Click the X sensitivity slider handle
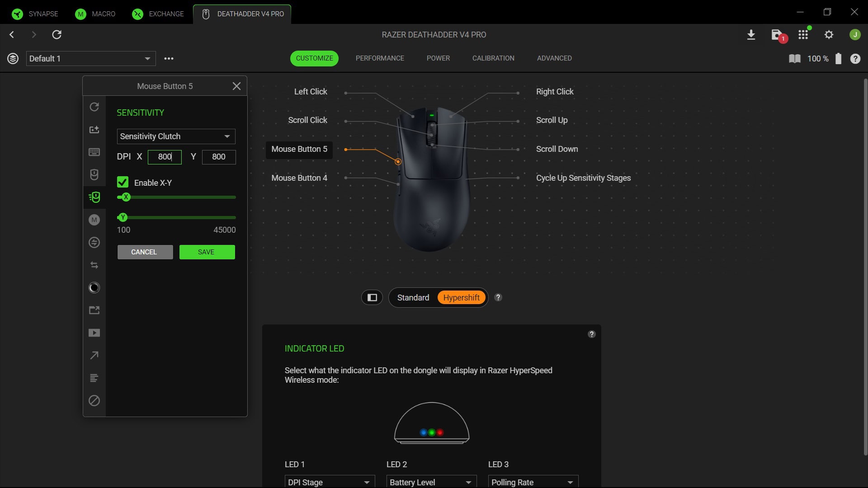The height and width of the screenshot is (488, 868). [x=126, y=197]
